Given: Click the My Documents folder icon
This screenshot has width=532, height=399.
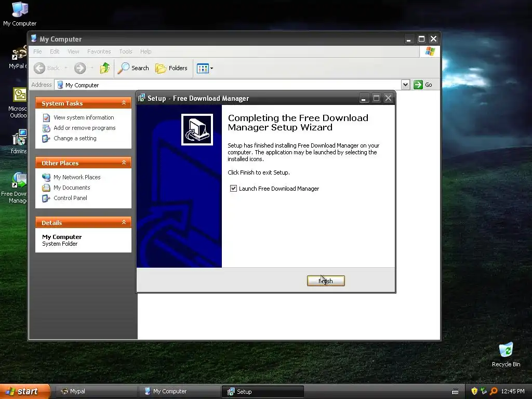Looking at the screenshot, I should pyautogui.click(x=46, y=188).
